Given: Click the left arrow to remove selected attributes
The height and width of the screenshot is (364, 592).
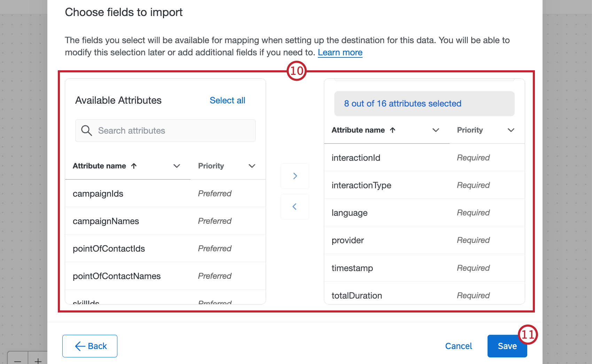Looking at the screenshot, I should [x=295, y=206].
